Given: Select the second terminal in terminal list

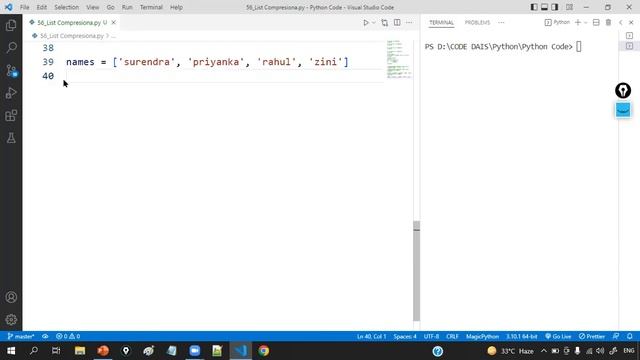Looking at the screenshot, I should tap(629, 46).
